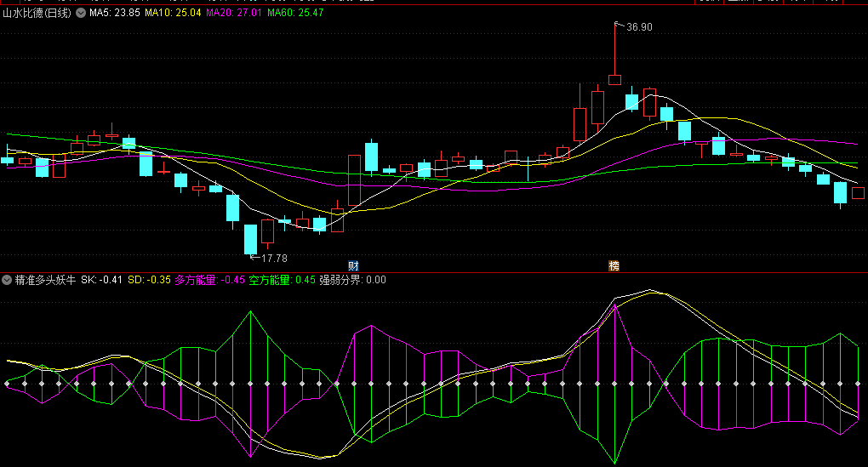The width and height of the screenshot is (868, 467).
Task: Click the magenta MA20: 27.01 label
Action: [x=234, y=14]
